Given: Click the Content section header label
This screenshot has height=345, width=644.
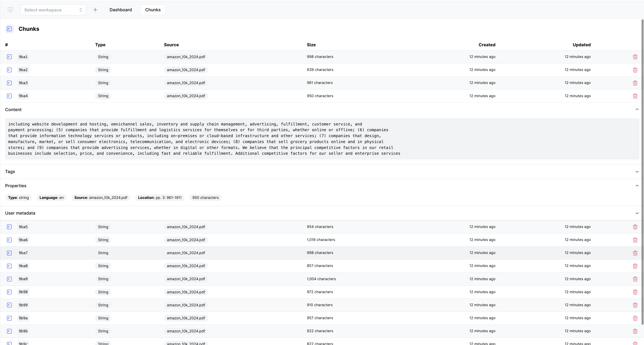Looking at the screenshot, I should [13, 110].
